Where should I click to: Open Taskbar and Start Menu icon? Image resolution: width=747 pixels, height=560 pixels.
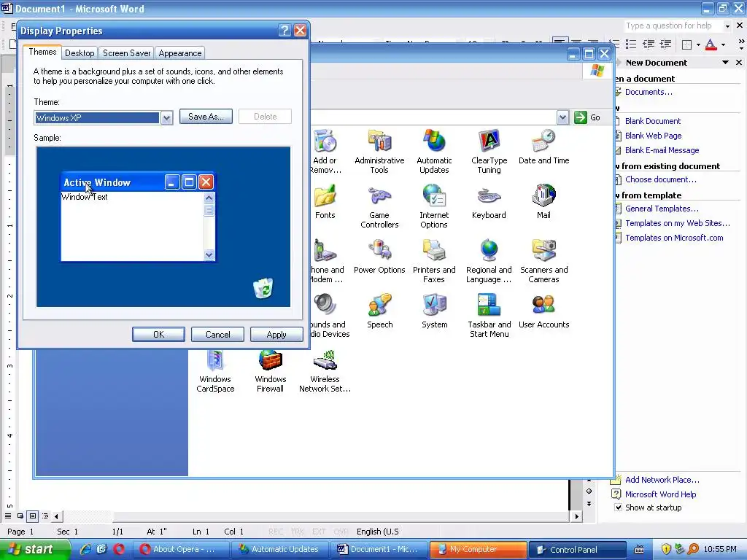click(x=489, y=316)
